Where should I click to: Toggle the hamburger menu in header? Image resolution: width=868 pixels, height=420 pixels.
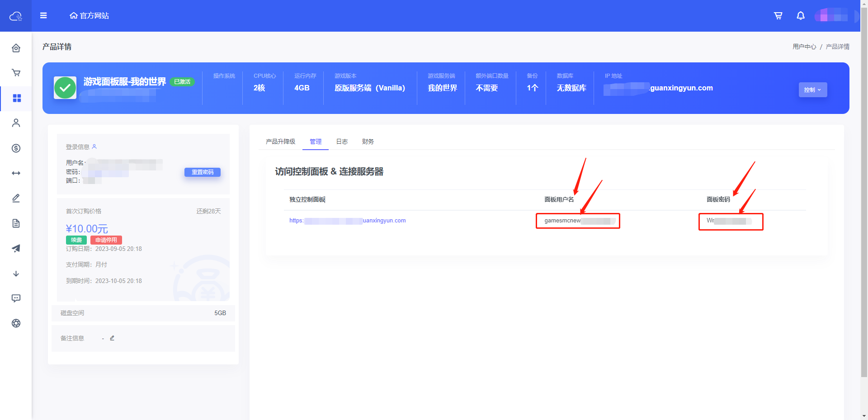[x=43, y=16]
